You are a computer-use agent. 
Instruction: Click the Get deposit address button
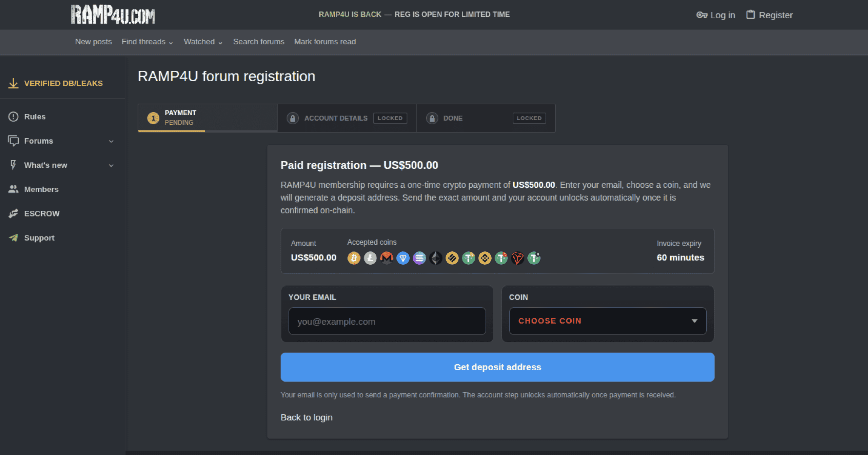point(497,367)
